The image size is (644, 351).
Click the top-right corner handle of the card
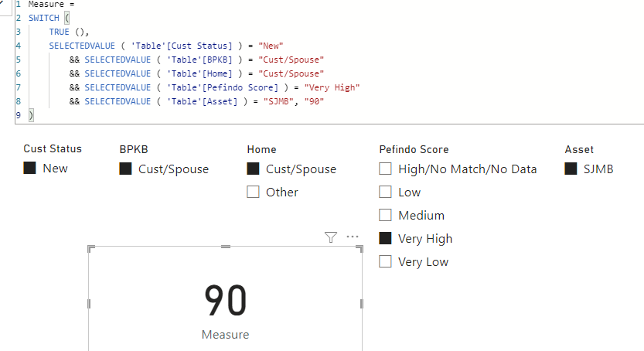[359, 248]
